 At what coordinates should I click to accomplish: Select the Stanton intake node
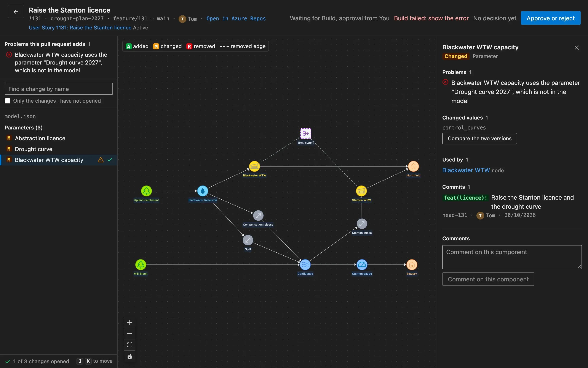point(362,224)
